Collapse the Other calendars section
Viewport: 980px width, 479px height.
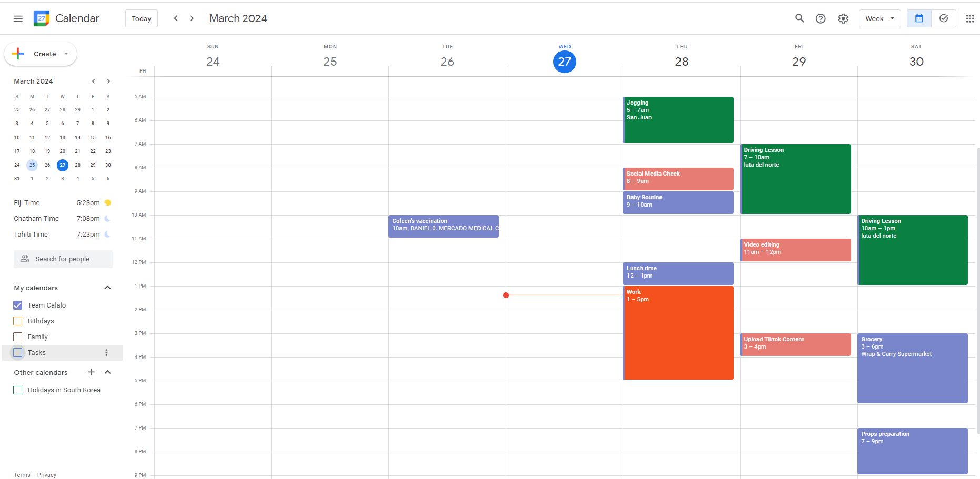[107, 372]
